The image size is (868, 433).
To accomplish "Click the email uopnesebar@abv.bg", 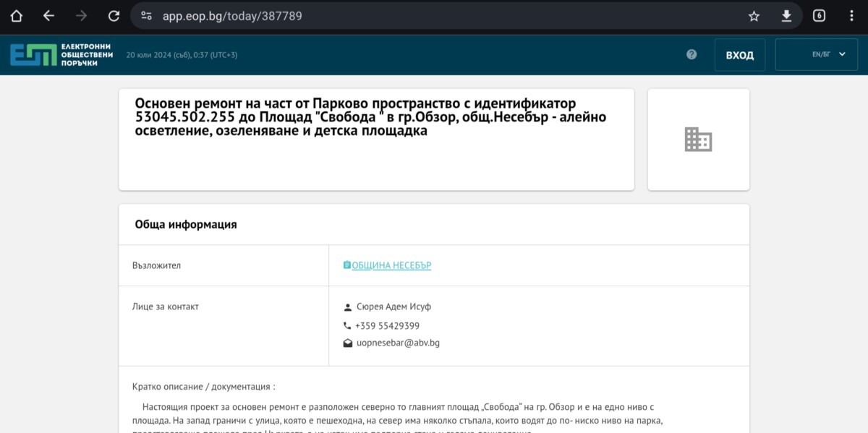I will (x=398, y=343).
